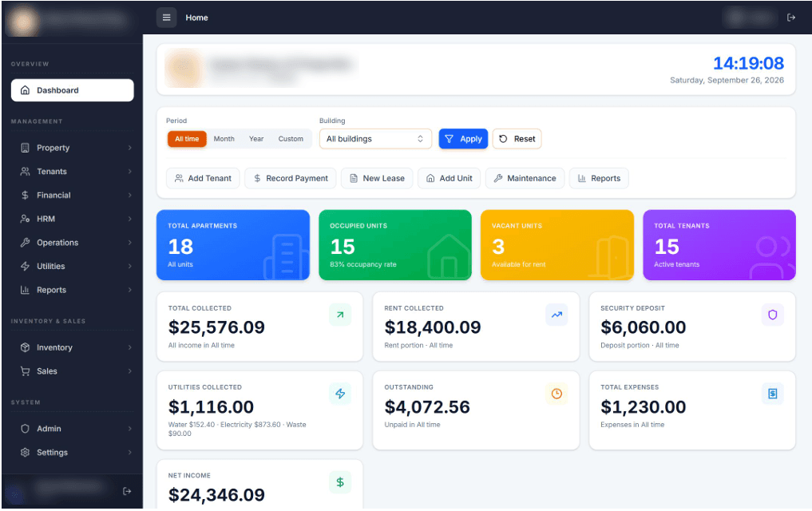Open the Reports menu item in sidebar
The height and width of the screenshot is (511, 812).
point(73,291)
